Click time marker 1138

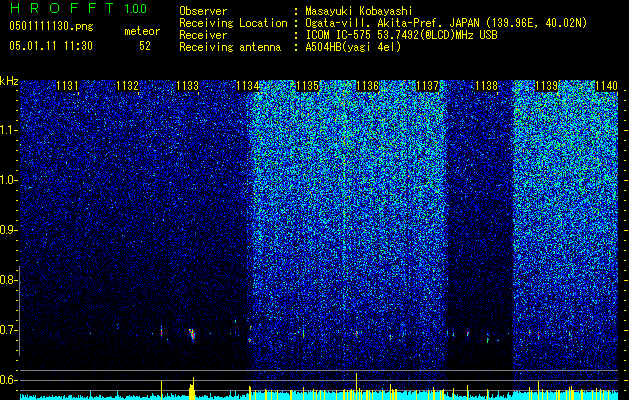pyautogui.click(x=487, y=86)
